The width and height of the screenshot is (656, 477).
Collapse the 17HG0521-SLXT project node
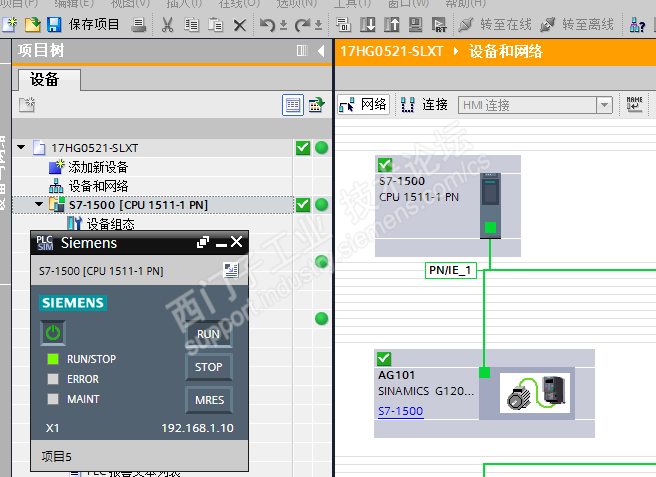21,147
